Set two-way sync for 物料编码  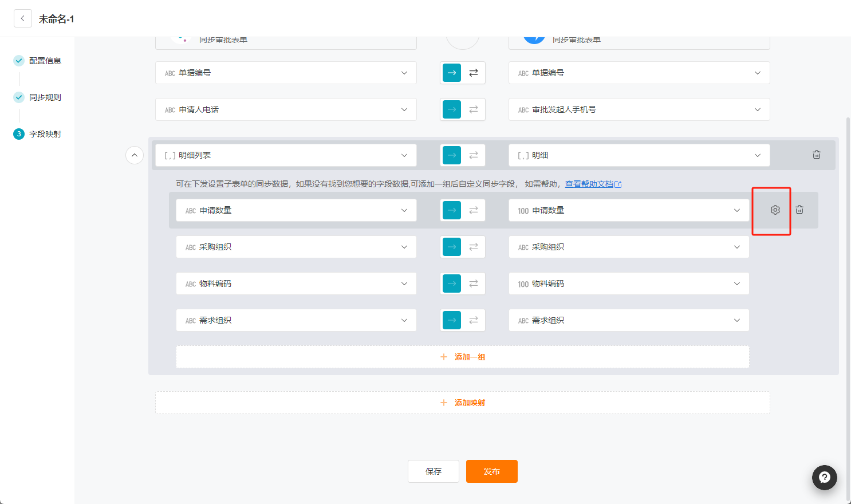tap(474, 283)
